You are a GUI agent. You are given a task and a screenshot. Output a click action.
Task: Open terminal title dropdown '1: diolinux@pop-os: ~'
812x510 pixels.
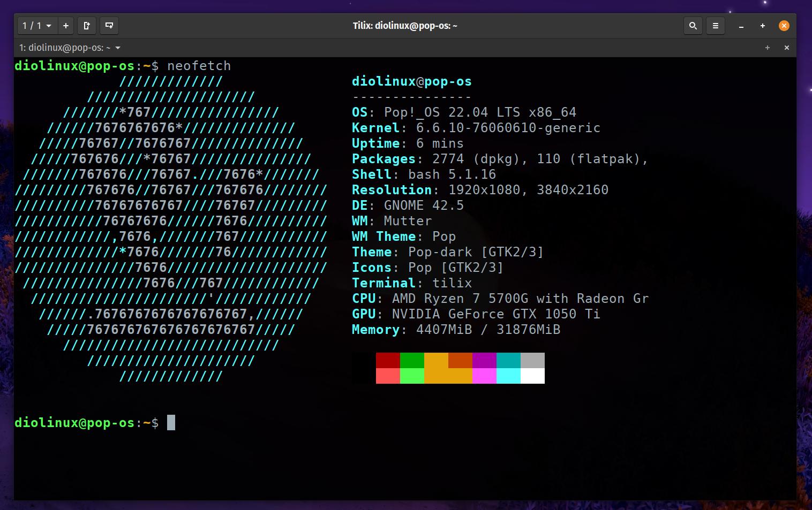point(70,48)
